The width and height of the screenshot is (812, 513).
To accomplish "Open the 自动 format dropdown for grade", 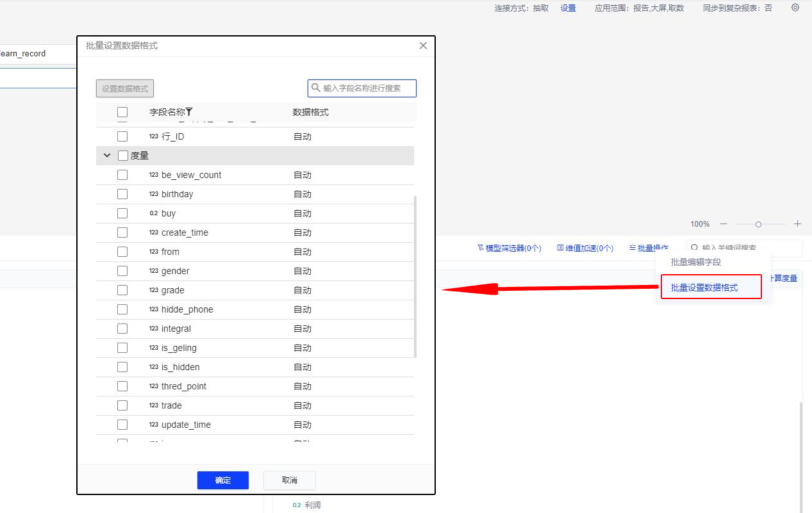I will [x=302, y=289].
